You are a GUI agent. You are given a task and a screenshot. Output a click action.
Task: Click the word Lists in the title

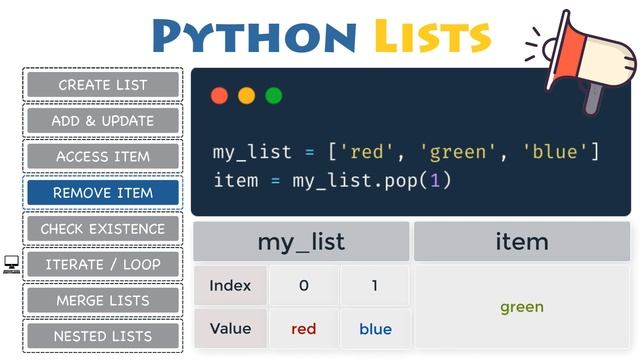[433, 36]
